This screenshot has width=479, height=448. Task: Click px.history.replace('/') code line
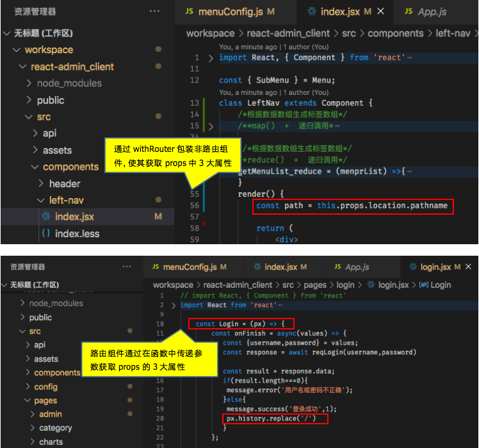click(x=271, y=419)
